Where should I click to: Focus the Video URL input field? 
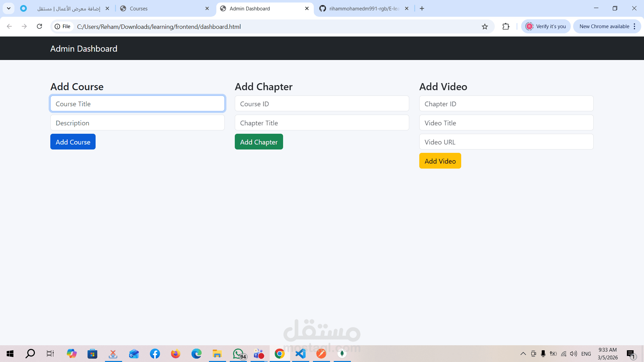click(x=506, y=142)
